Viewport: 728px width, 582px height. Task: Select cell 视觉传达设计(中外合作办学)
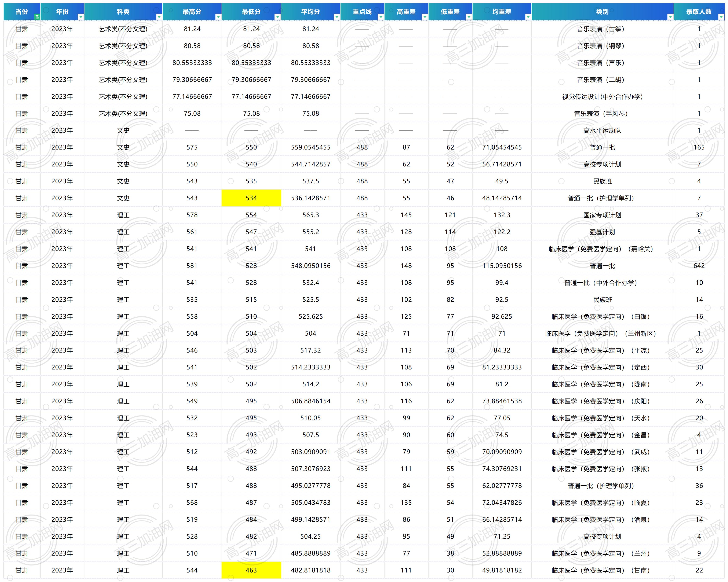point(602,96)
